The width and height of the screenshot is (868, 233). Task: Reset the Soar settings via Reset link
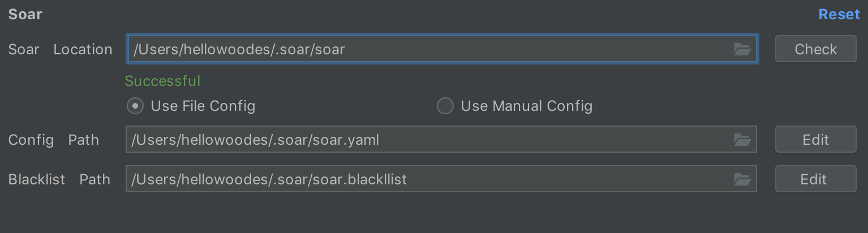tap(839, 15)
